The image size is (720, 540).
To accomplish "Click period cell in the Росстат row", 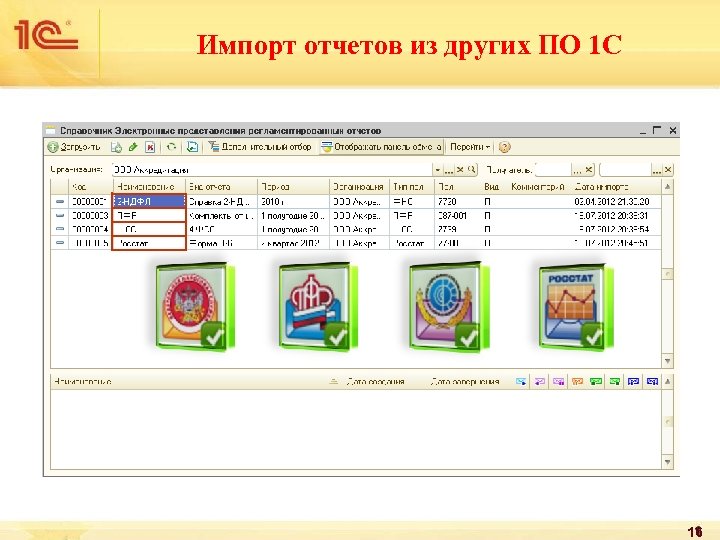I will 293,242.
